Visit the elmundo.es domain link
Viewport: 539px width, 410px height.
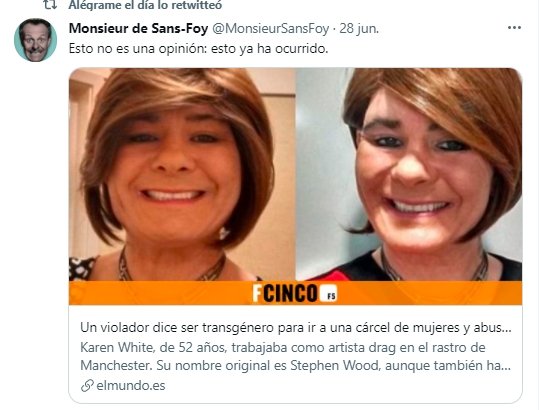click(x=131, y=386)
